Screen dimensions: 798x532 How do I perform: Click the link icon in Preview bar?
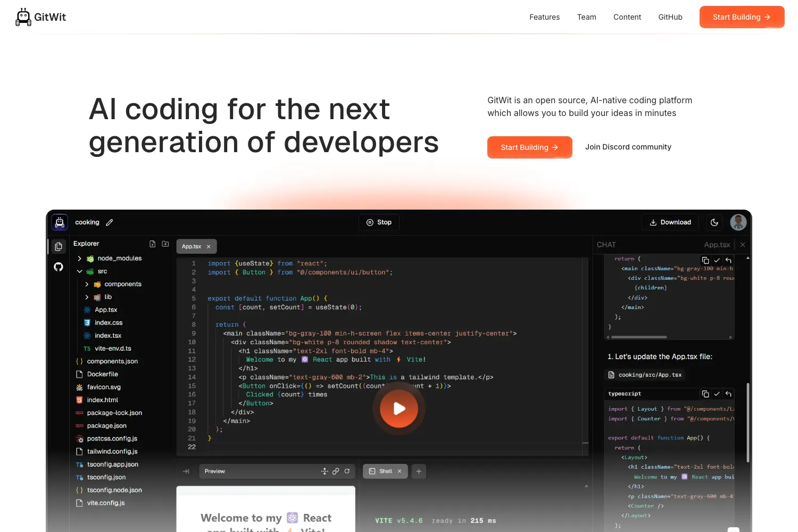336,471
